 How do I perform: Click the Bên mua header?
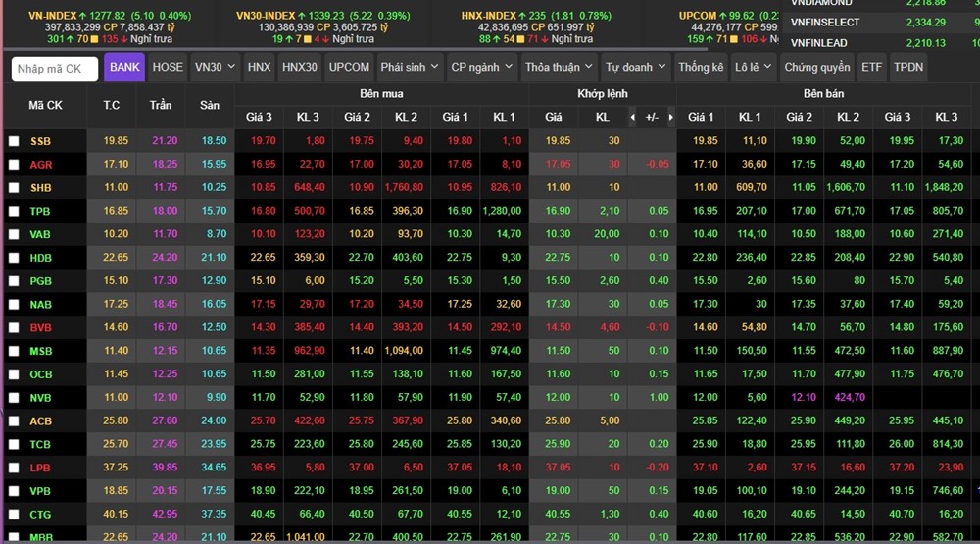tap(381, 94)
